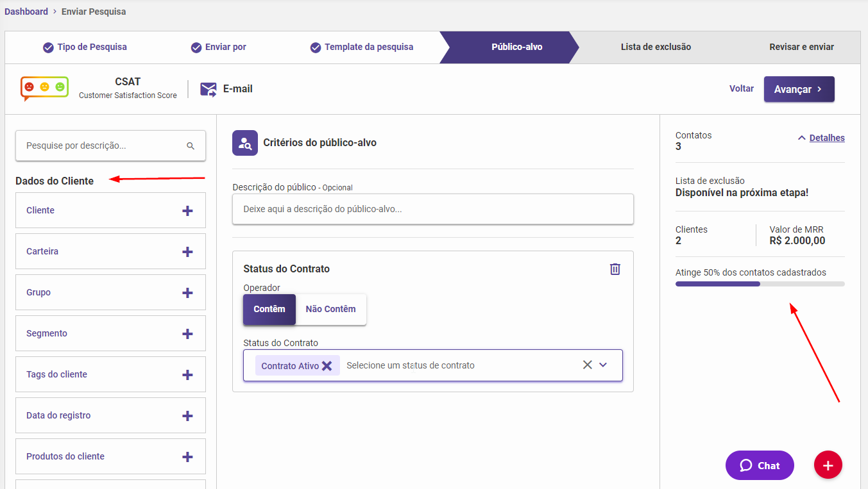Click the search magnifier icon
This screenshot has height=489, width=868.
191,146
